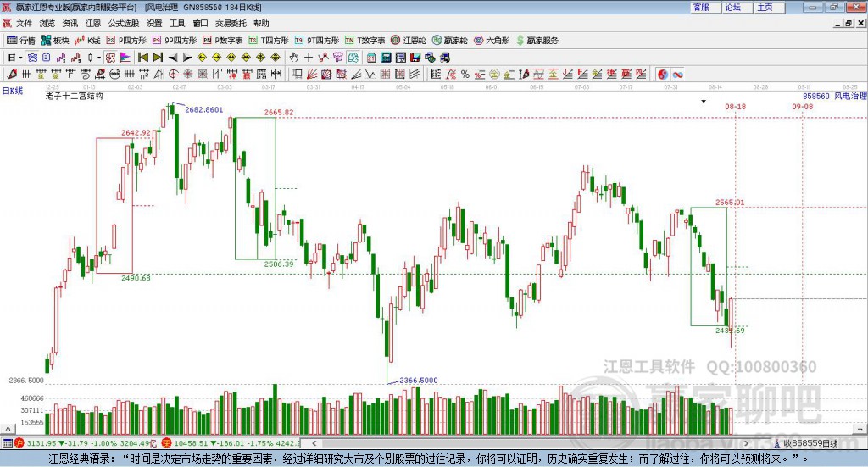
Task: Open P数字表 number table
Action: pyautogui.click(x=223, y=41)
